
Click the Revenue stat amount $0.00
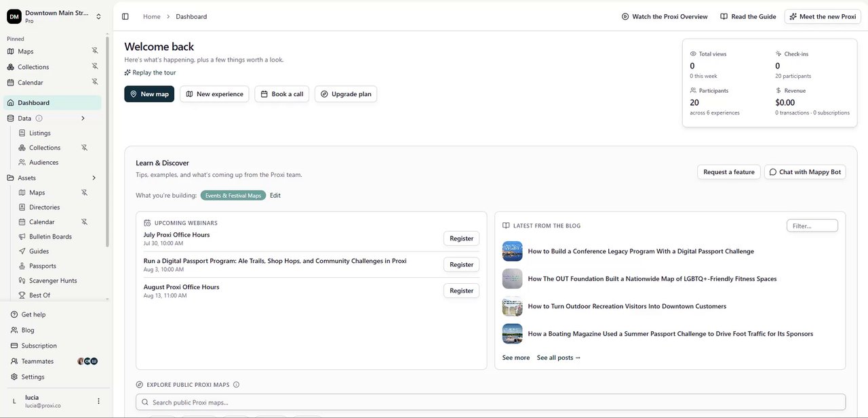tap(785, 102)
